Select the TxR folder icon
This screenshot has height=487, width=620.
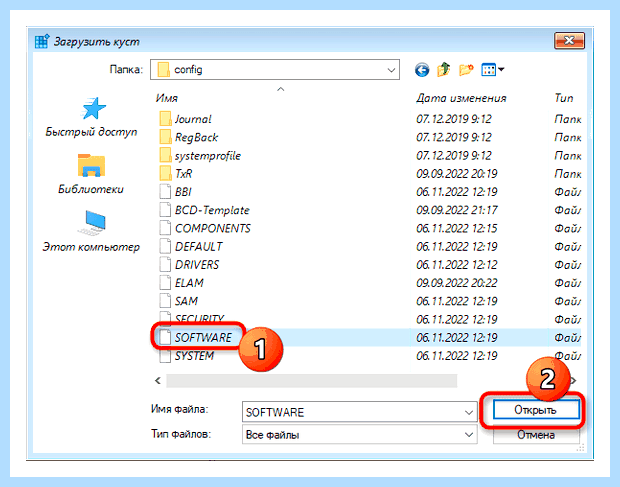tap(165, 174)
